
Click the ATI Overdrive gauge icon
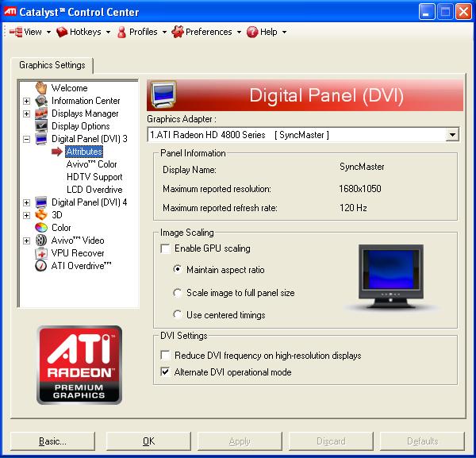point(41,266)
